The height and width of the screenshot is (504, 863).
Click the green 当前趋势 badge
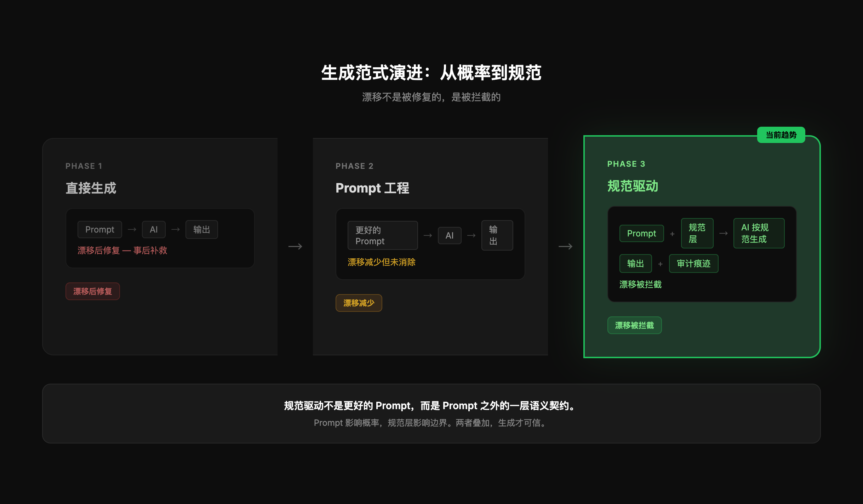pos(781,135)
